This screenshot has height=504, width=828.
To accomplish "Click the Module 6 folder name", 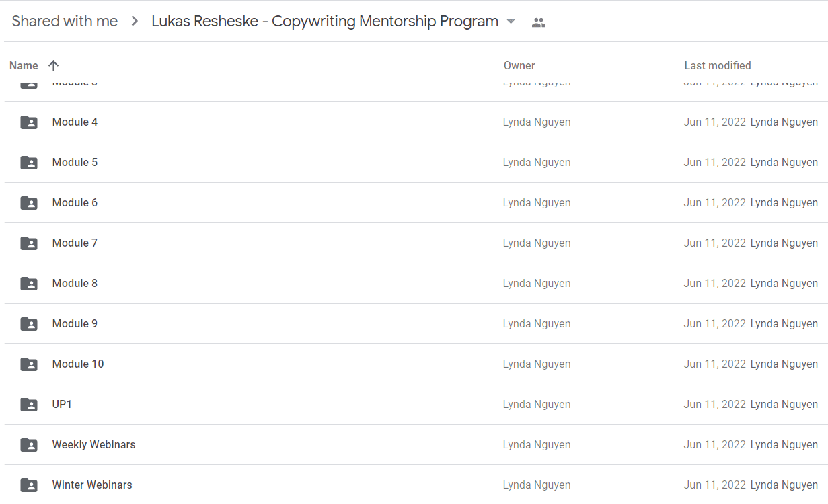I will click(75, 202).
